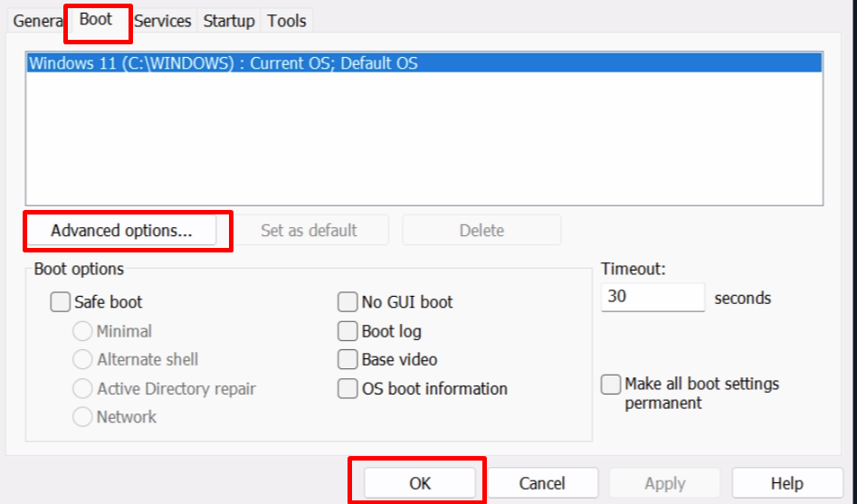857x504 pixels.
Task: Open the Tools tab
Action: pyautogui.click(x=286, y=21)
